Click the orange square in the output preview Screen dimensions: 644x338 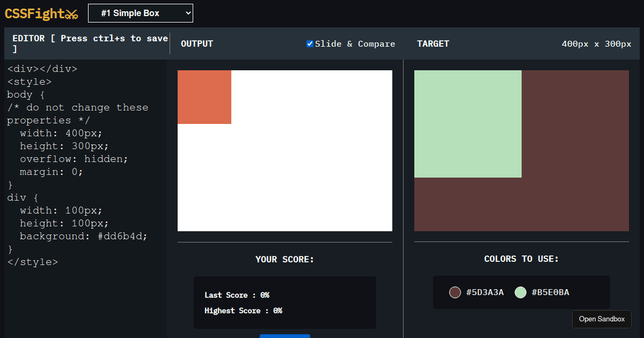click(x=204, y=97)
